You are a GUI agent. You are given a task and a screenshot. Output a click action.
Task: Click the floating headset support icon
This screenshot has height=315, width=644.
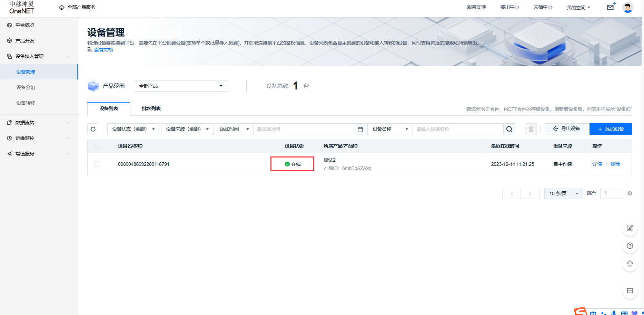coord(630,264)
